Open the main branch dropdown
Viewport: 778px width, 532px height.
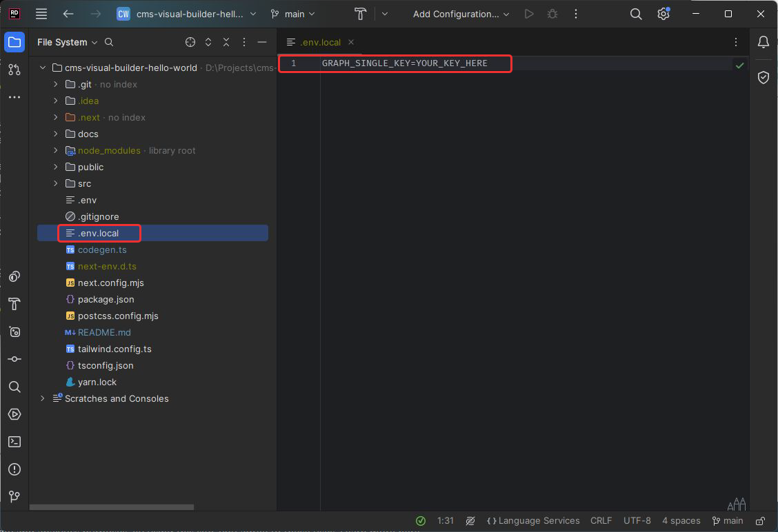pyautogui.click(x=292, y=14)
